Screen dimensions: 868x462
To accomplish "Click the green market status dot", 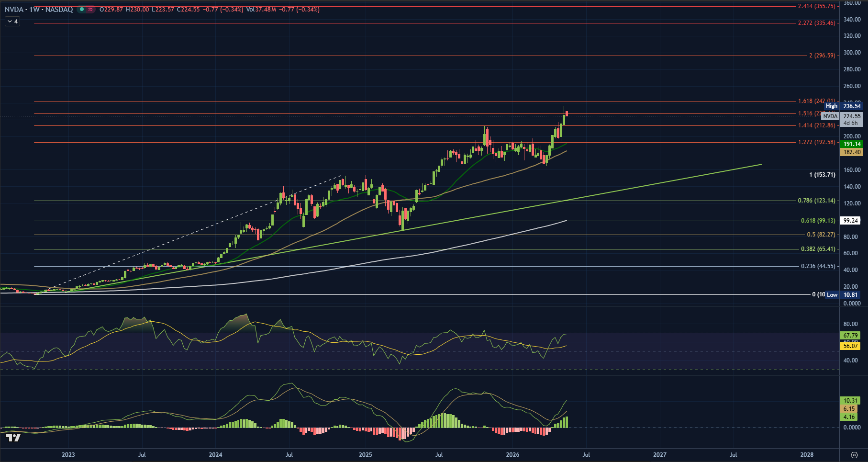I will (x=82, y=9).
